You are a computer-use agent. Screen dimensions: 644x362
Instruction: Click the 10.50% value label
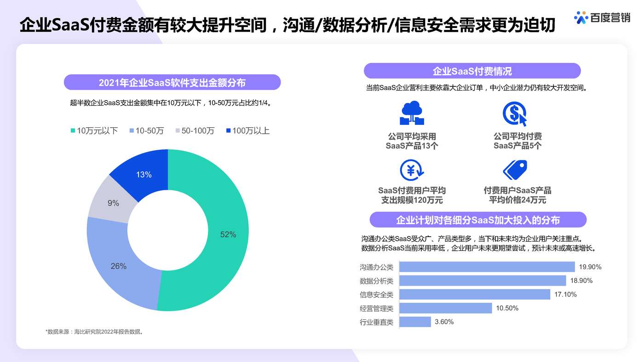(507, 308)
